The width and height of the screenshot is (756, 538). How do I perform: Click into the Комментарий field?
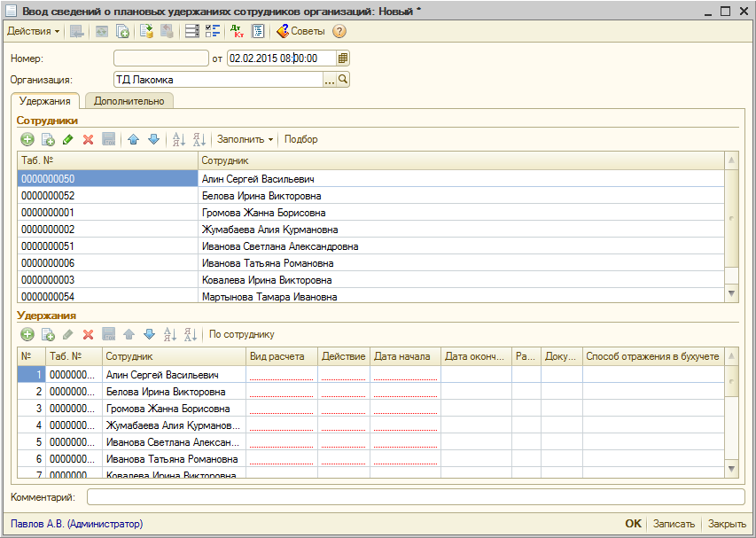click(x=415, y=497)
